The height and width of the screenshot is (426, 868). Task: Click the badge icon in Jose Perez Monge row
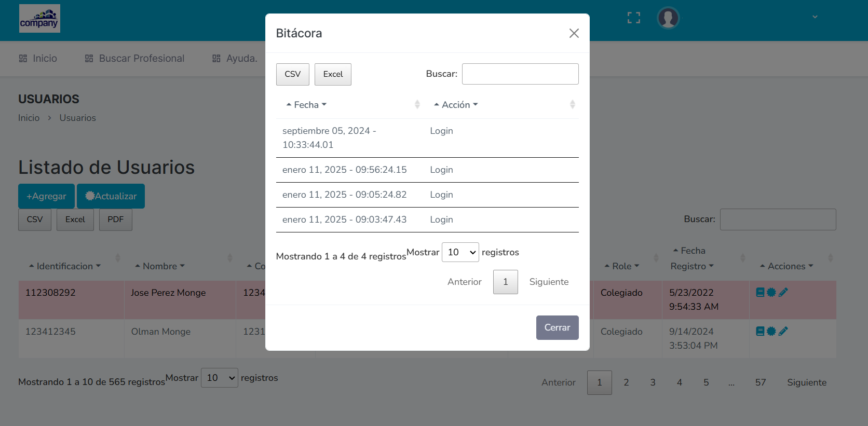pos(771,292)
